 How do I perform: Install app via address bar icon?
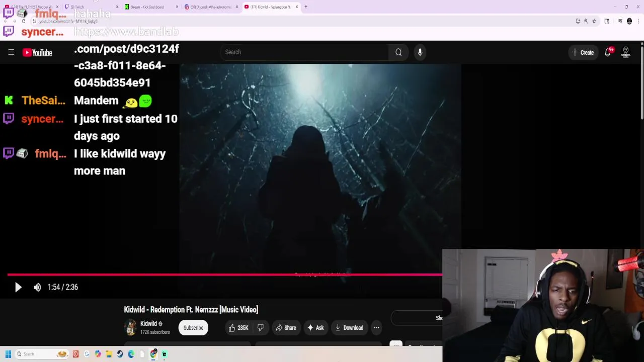click(x=578, y=21)
